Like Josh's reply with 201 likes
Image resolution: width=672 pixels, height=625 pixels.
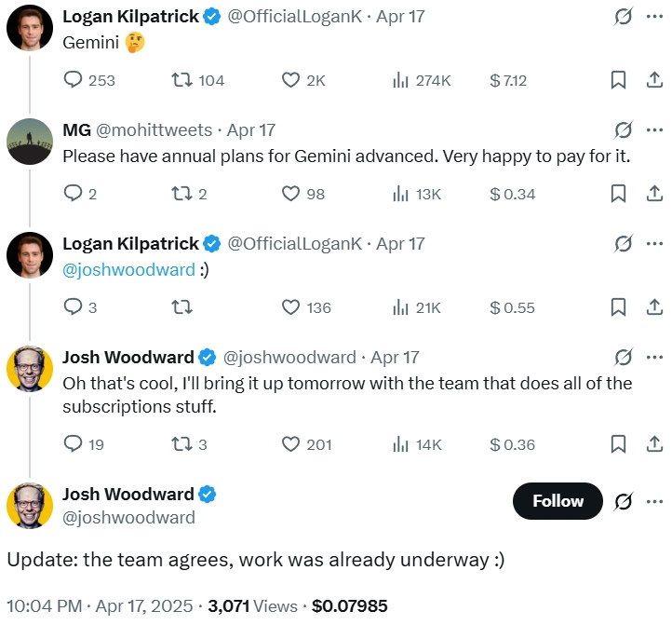(291, 444)
